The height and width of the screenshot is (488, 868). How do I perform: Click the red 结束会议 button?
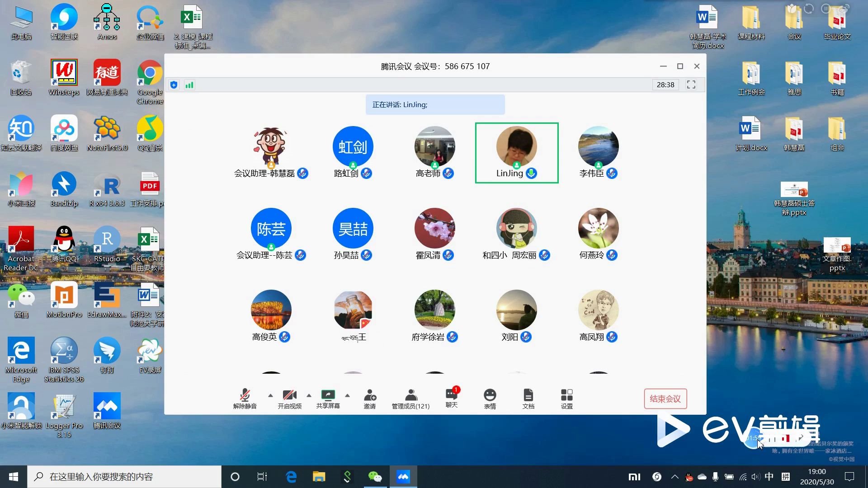665,399
